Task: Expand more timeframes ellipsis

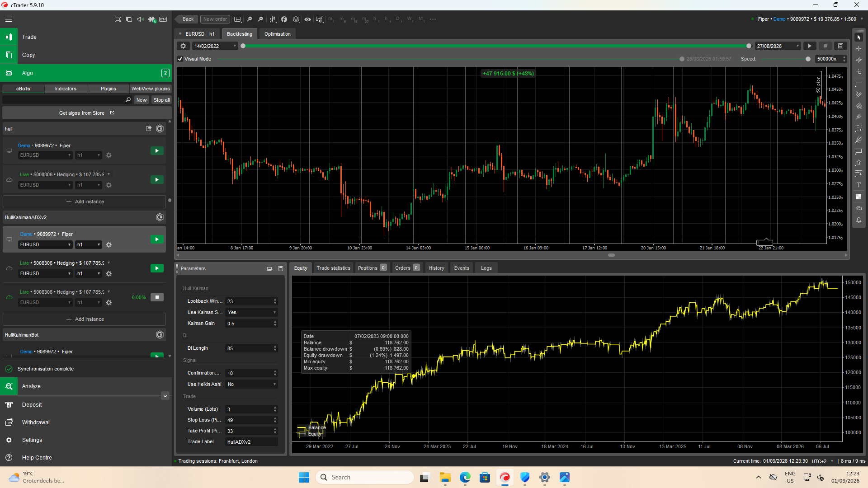Action: (x=433, y=19)
